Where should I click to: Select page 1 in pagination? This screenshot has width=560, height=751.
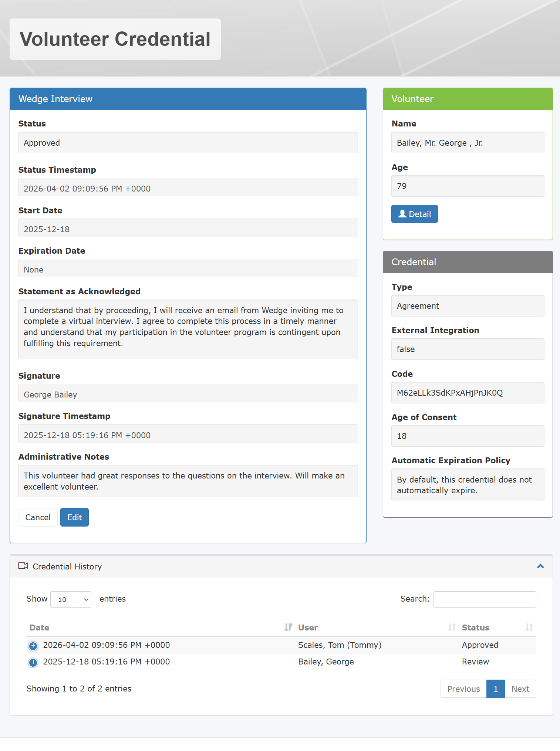tap(496, 689)
